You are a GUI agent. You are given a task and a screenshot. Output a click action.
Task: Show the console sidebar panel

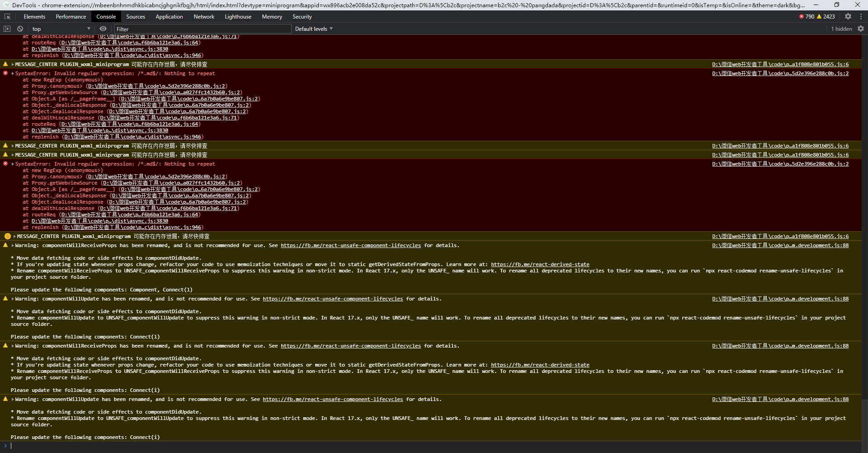tap(7, 29)
